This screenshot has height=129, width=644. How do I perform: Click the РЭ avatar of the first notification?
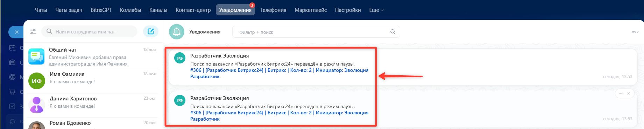[180, 58]
